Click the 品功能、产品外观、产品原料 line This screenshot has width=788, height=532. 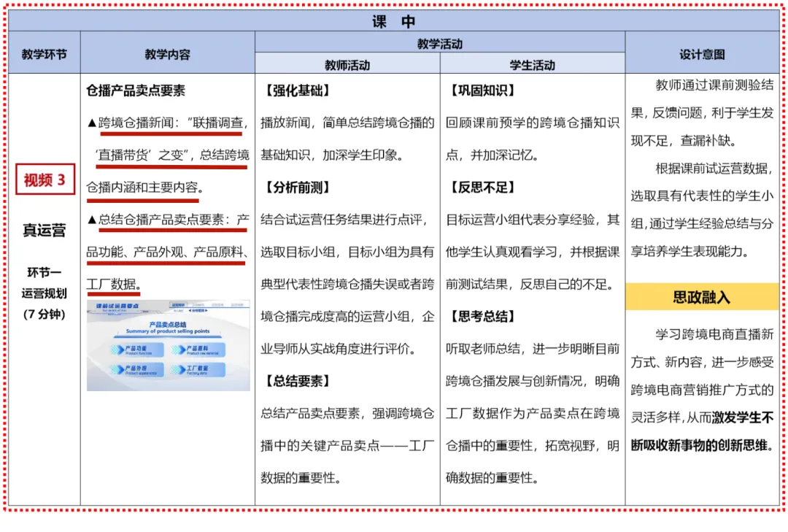click(168, 252)
